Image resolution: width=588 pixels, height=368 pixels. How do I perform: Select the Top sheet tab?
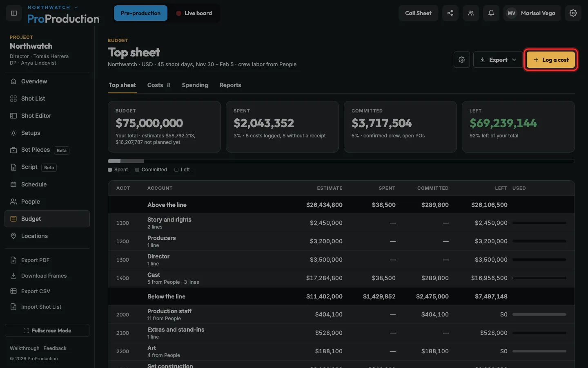tap(122, 85)
